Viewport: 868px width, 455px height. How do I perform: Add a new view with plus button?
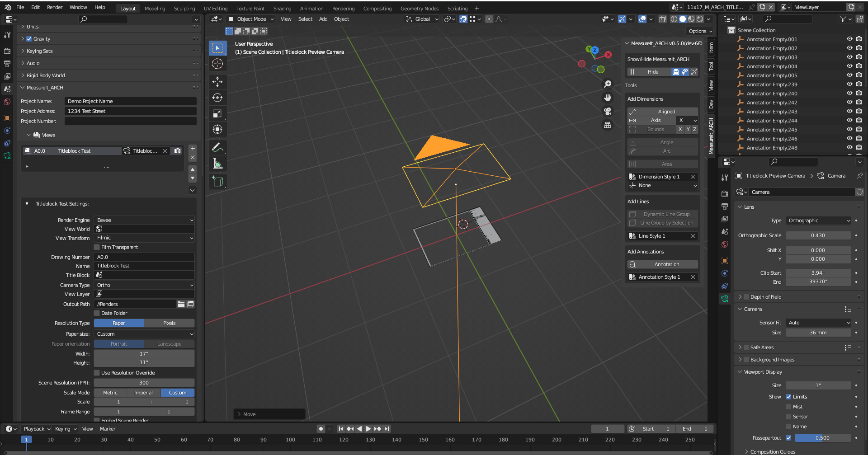coord(193,148)
